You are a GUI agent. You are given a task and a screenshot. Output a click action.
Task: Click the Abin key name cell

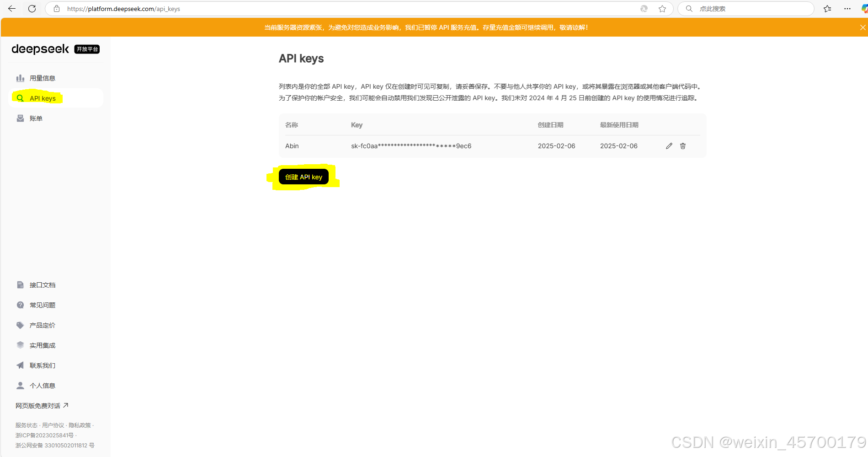[292, 146]
